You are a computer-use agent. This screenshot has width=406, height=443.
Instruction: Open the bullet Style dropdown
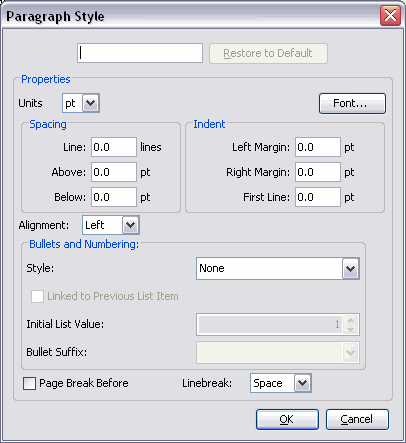tap(278, 268)
